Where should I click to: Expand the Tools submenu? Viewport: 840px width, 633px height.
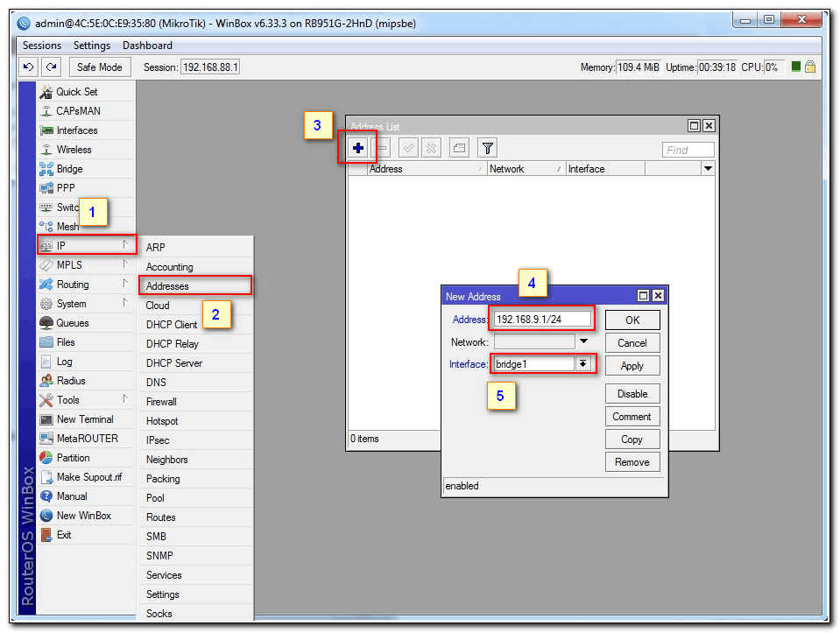click(86, 400)
